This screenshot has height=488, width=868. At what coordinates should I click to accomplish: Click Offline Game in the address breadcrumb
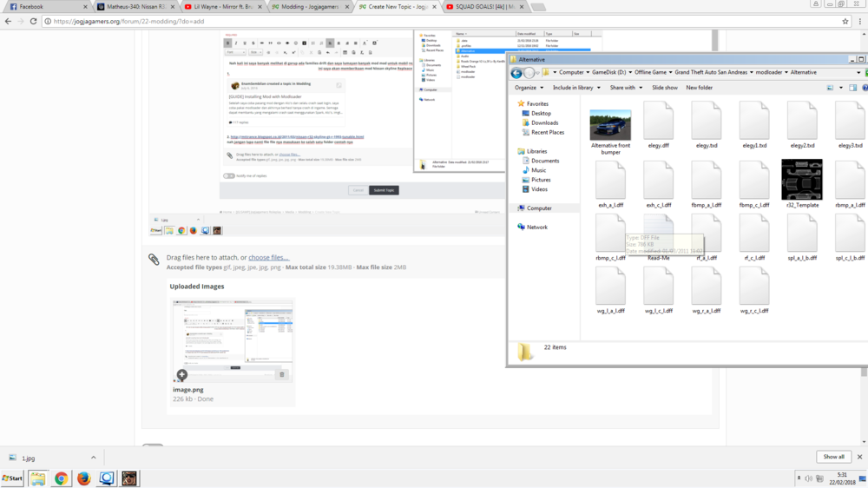pyautogui.click(x=650, y=73)
